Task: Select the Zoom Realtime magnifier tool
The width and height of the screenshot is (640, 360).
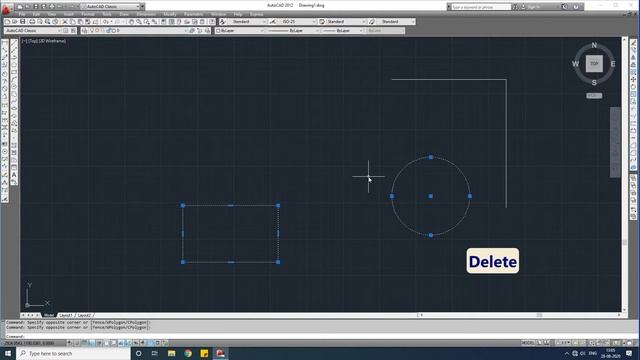Action: (139, 22)
